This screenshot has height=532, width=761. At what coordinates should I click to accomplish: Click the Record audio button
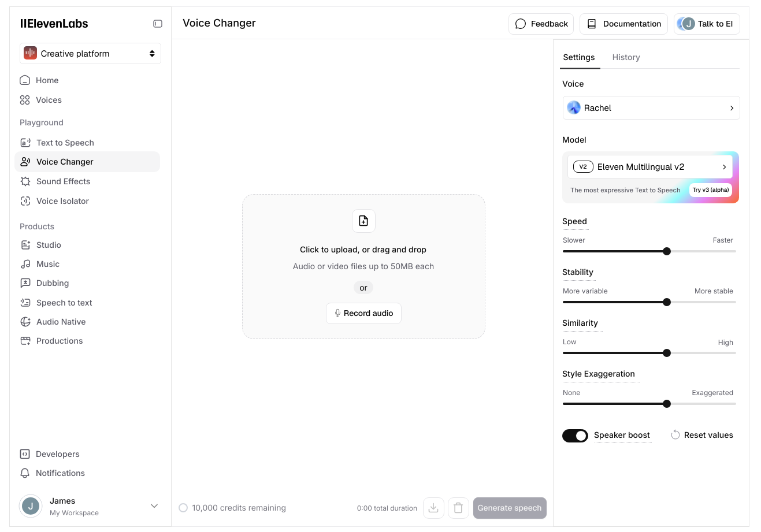(363, 313)
